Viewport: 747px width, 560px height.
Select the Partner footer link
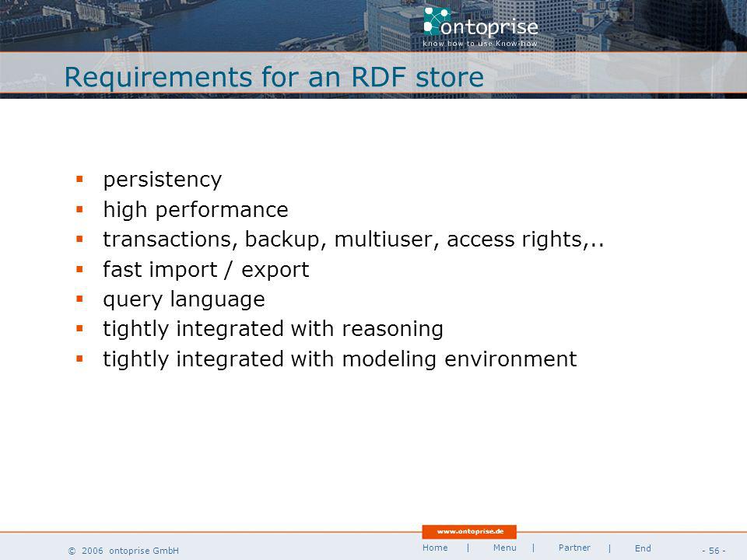(x=574, y=548)
